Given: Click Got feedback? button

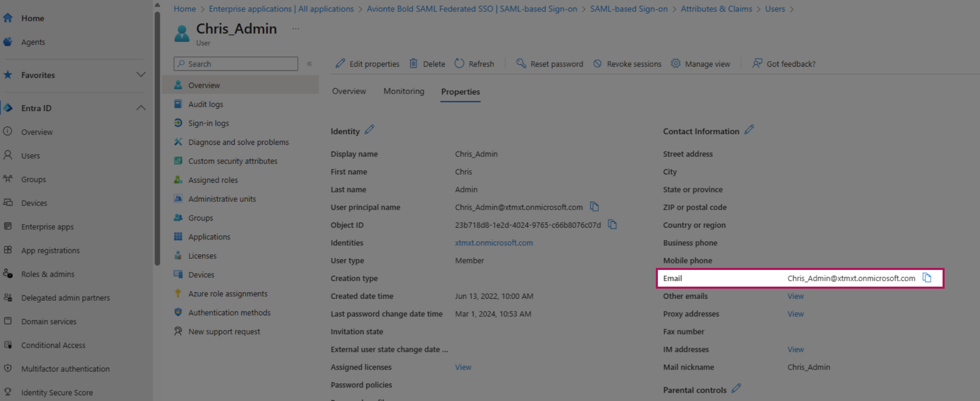Looking at the screenshot, I should (784, 64).
